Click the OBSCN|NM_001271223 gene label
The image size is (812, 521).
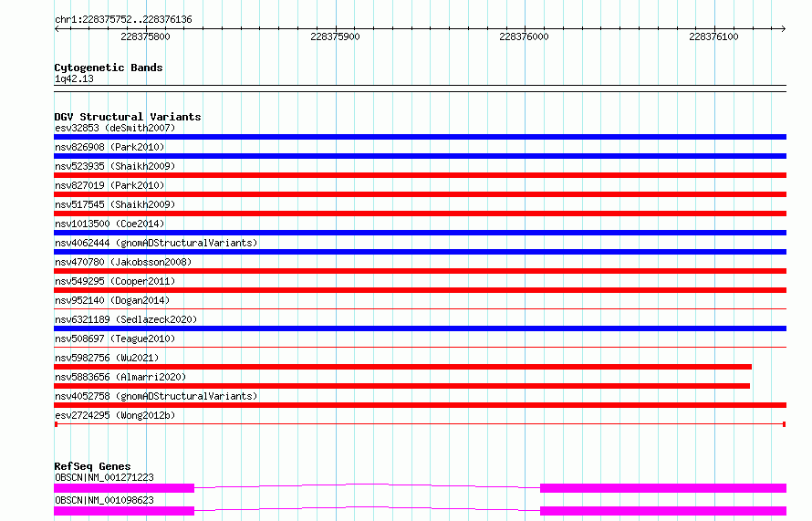[x=104, y=477]
